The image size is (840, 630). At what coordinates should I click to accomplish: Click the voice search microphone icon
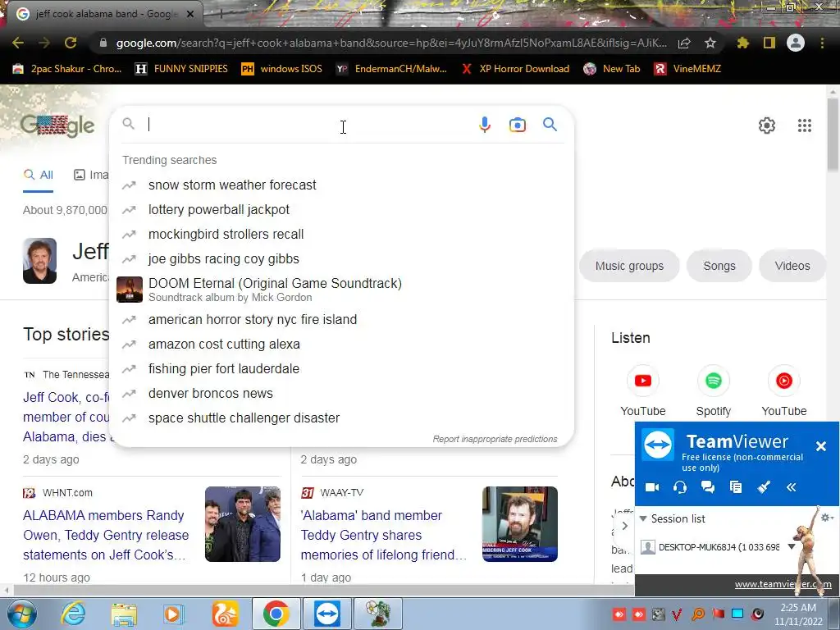click(x=484, y=125)
